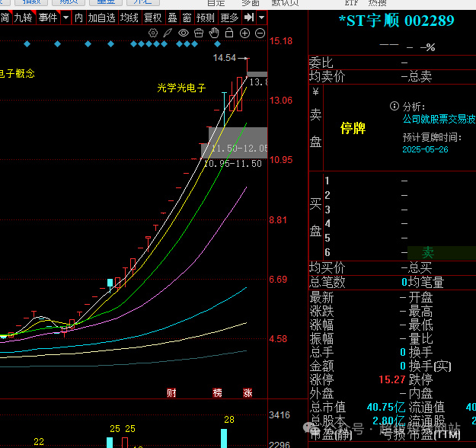Click the 14.54 high price label

(x=225, y=58)
